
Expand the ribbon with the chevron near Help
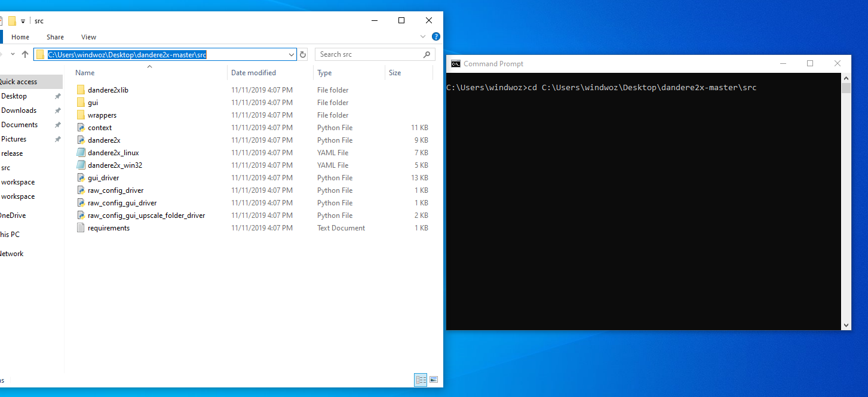(423, 36)
